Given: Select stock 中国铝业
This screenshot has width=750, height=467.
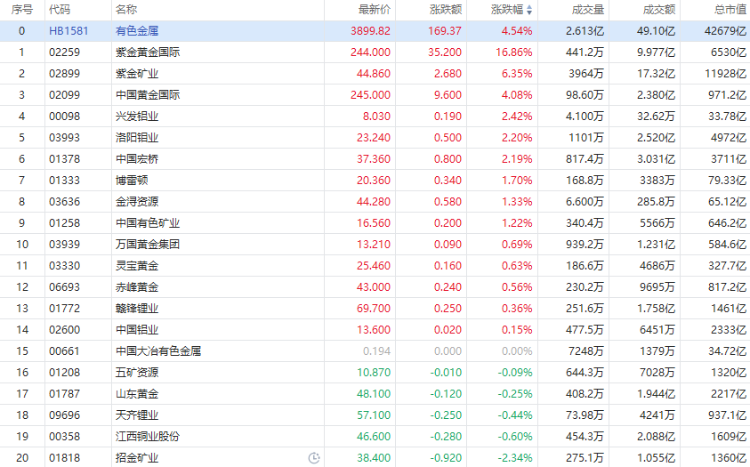Looking at the screenshot, I should click(x=137, y=330).
